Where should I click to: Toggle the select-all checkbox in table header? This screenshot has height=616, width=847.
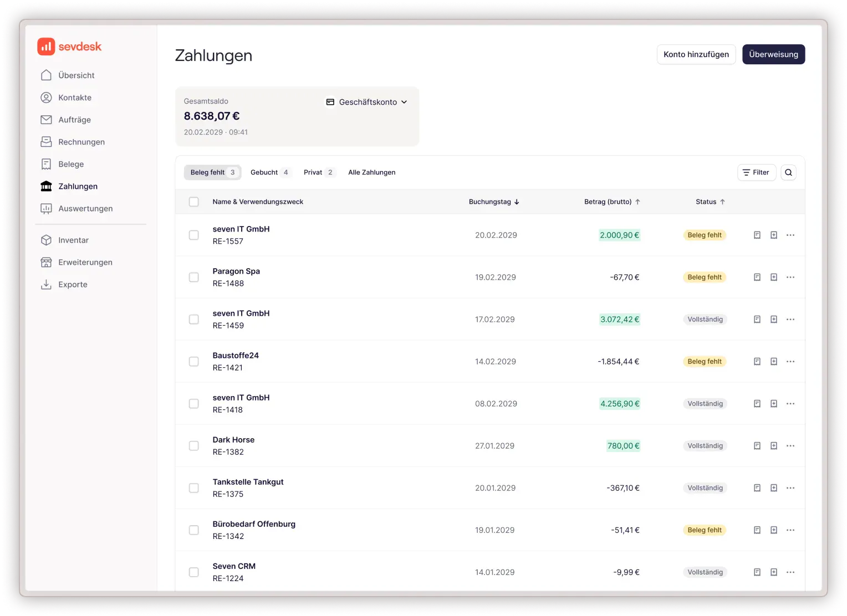click(x=193, y=202)
